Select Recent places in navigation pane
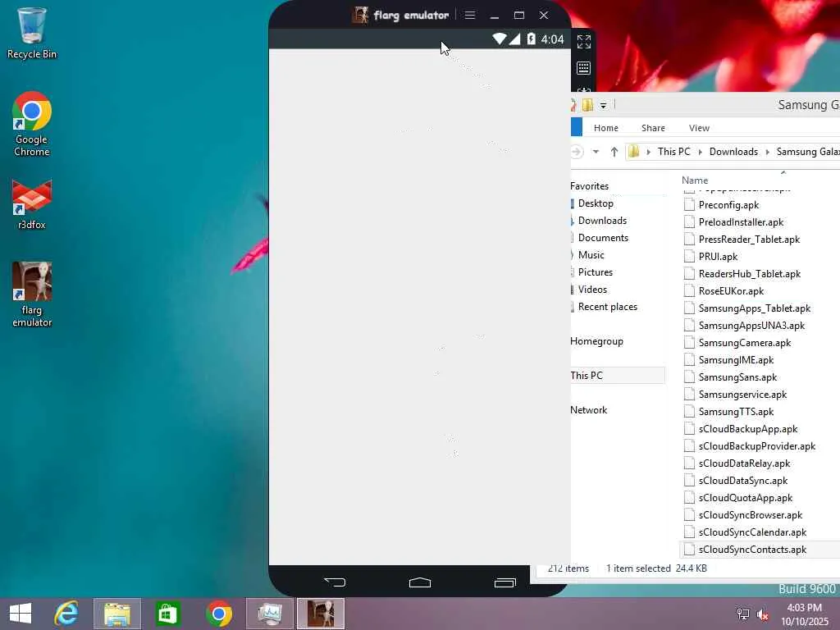Image resolution: width=840 pixels, height=630 pixels. pos(608,307)
